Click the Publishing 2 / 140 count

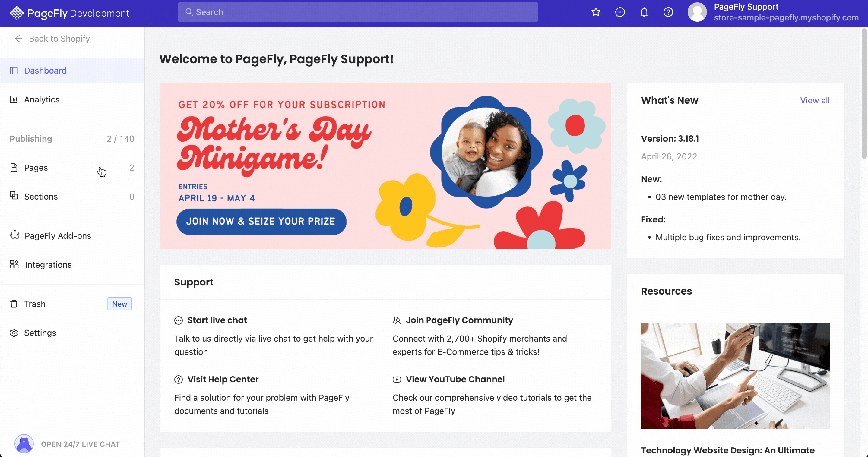click(120, 139)
